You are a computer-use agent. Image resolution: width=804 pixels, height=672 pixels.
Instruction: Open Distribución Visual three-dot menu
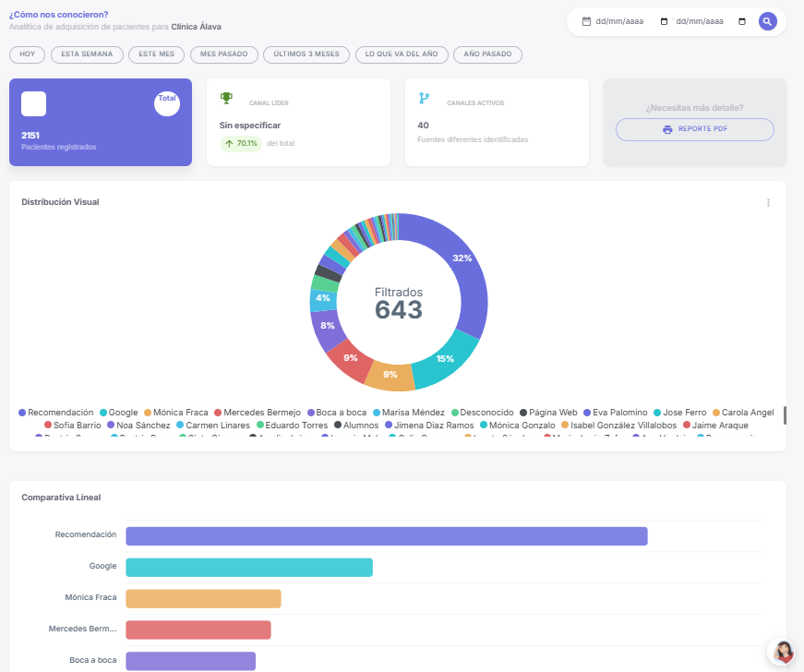click(x=768, y=203)
